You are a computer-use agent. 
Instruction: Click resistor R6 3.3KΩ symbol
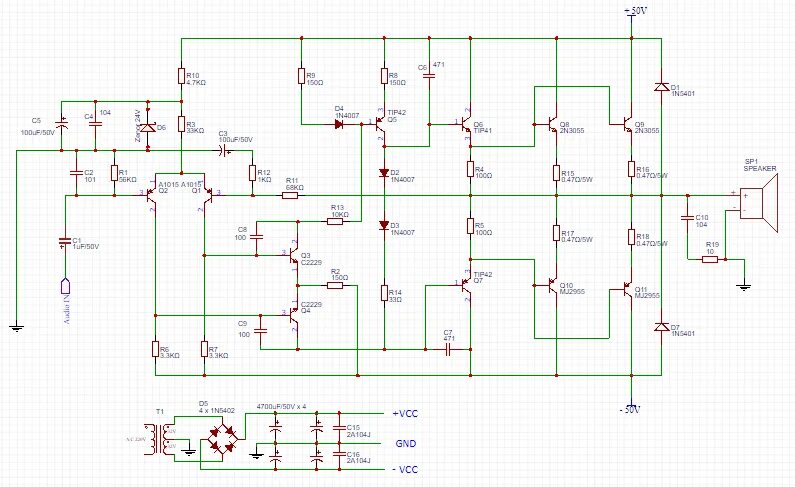[x=155, y=349]
